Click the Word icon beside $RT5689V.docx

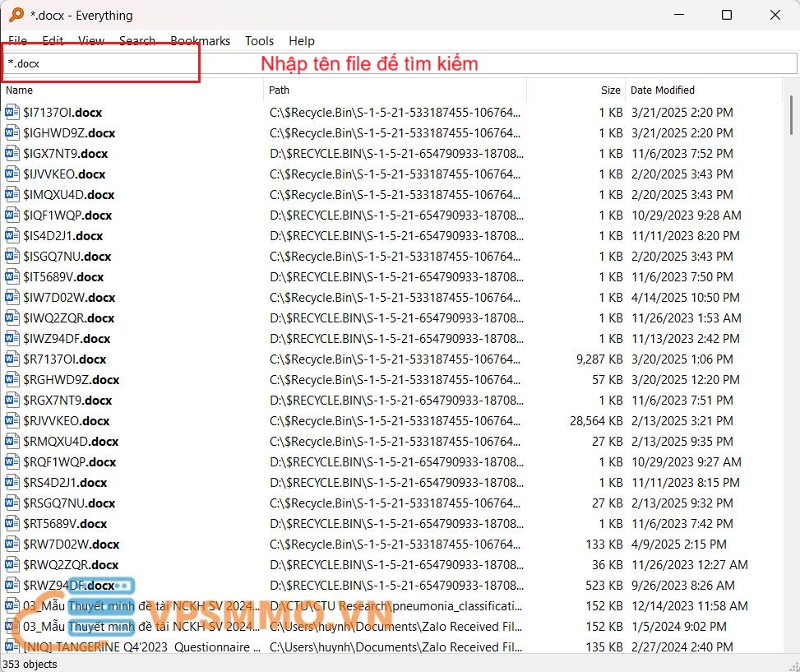pyautogui.click(x=12, y=523)
